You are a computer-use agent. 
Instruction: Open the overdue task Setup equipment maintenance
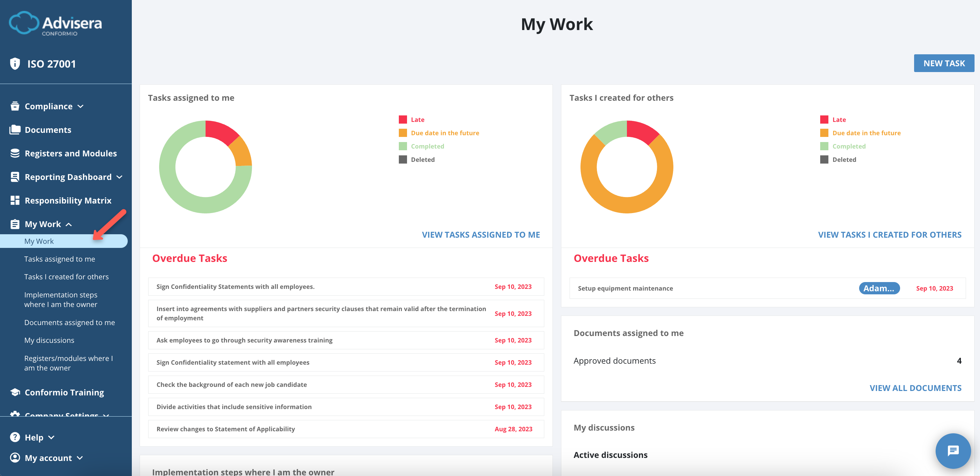coord(625,288)
